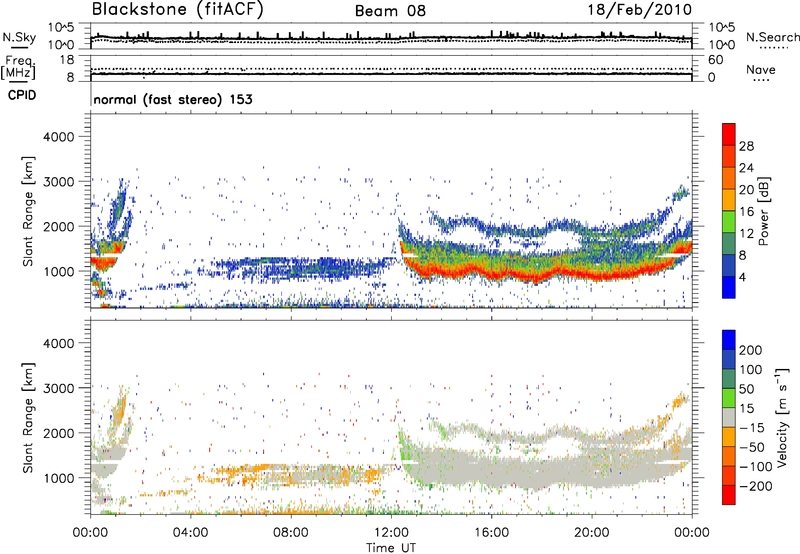Click the '08:00' time axis label
Viewport: 800px width, 554px height.
[290, 532]
